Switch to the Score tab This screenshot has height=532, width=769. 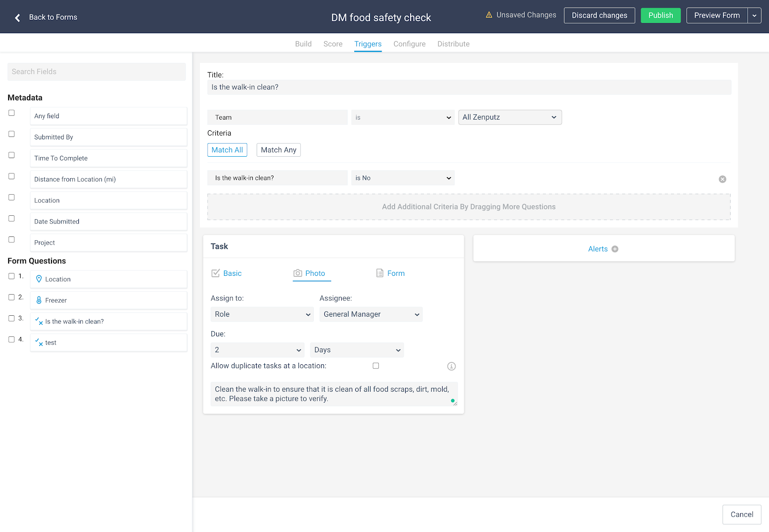point(333,44)
